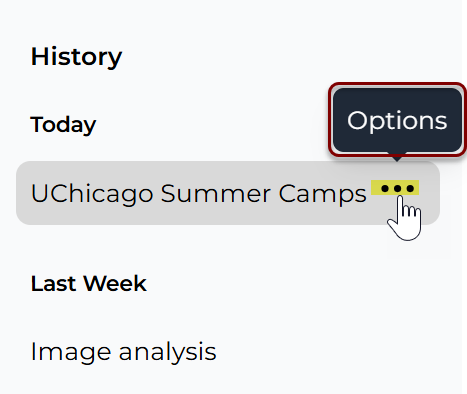Image resolution: width=467 pixels, height=394 pixels.
Task: Click the Options tooltip bubble
Action: tap(397, 120)
